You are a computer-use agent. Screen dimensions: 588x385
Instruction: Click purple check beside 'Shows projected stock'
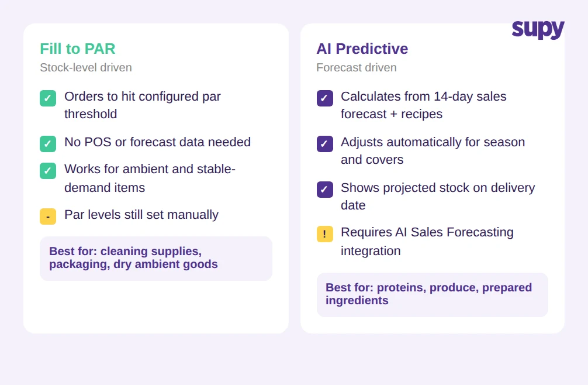pyautogui.click(x=325, y=189)
